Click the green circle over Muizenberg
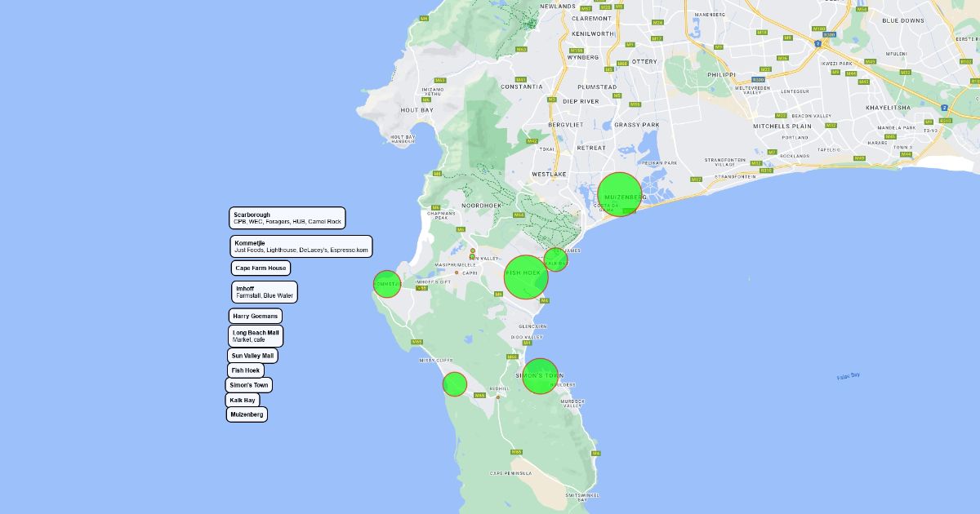The image size is (980, 514). coord(619,195)
